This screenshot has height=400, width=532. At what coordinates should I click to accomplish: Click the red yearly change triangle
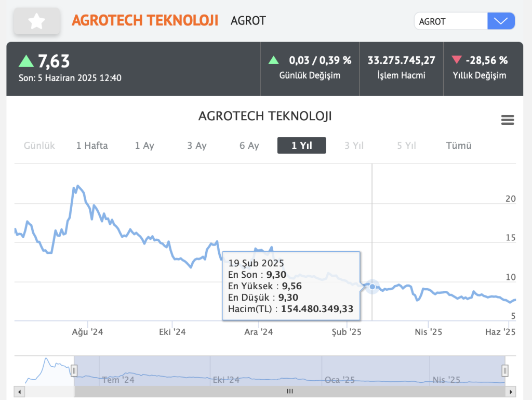coord(456,60)
